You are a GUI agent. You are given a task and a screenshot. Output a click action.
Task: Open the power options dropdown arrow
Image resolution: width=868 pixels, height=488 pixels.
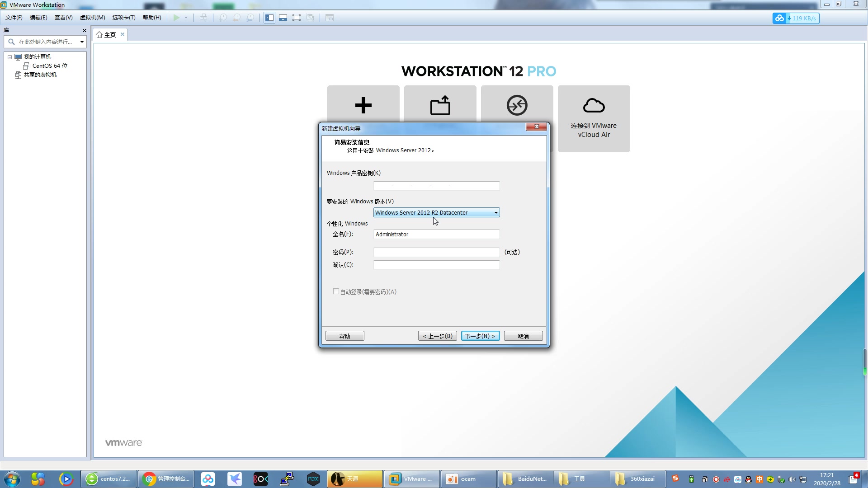[186, 18]
